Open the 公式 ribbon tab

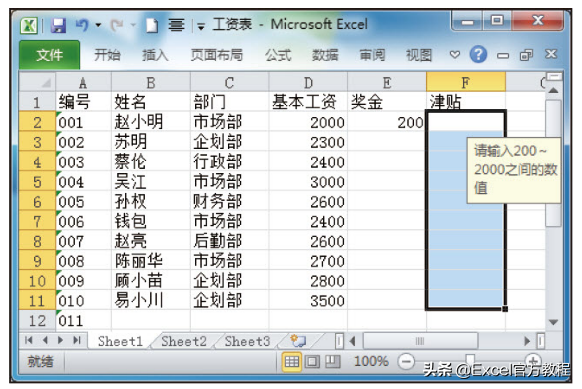tap(278, 55)
